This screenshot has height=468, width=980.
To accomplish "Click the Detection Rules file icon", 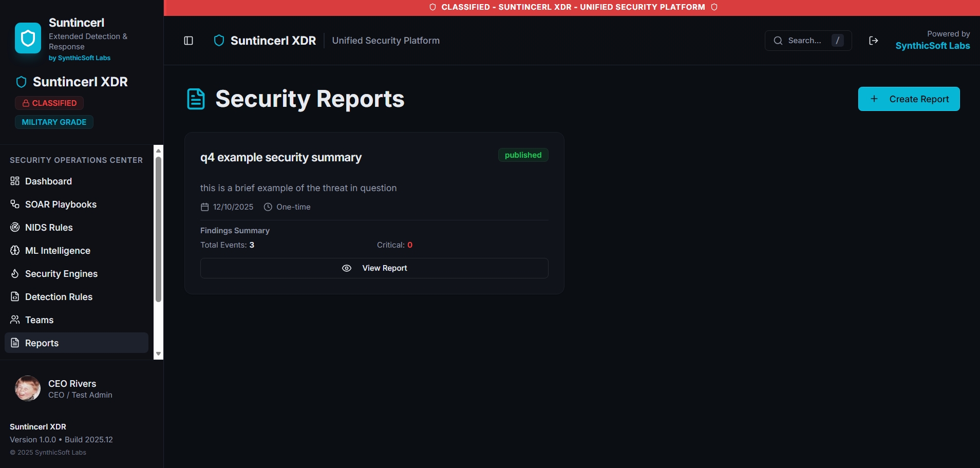I will pos(15,297).
